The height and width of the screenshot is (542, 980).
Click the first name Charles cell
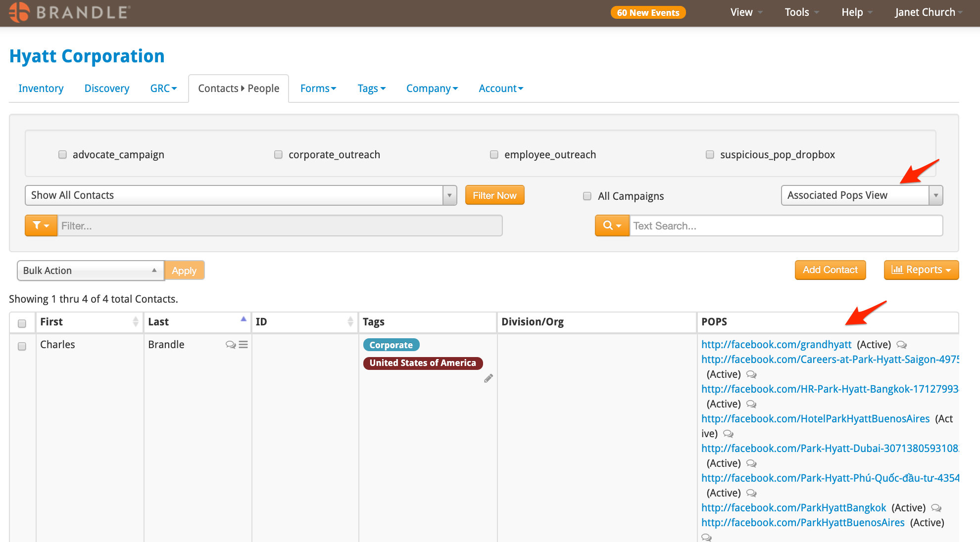tap(57, 345)
